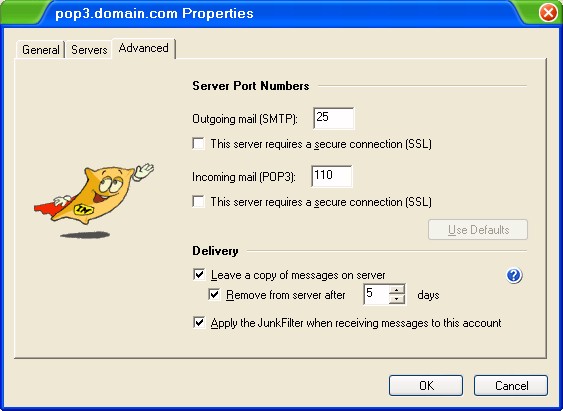Toggle Remove from server after checkbox
Screen dimensions: 563x411
click(214, 295)
